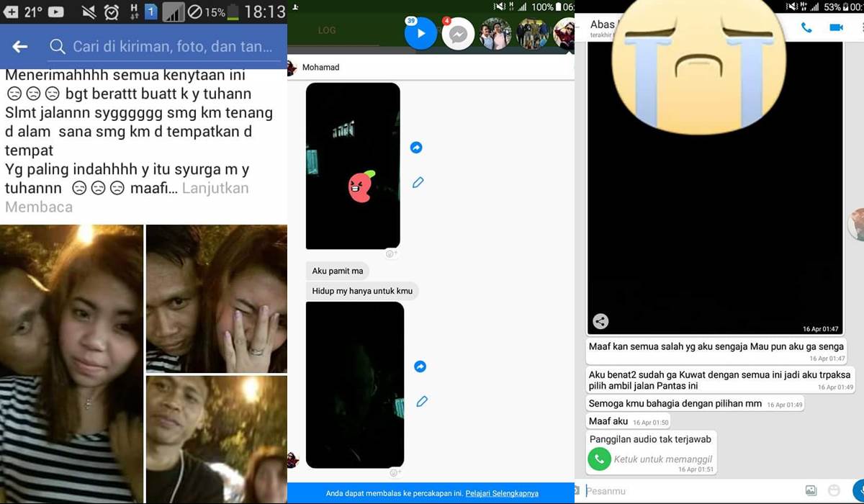Tap the blue play button with badge 39
Viewport: 864px width, 504px height.
click(421, 33)
